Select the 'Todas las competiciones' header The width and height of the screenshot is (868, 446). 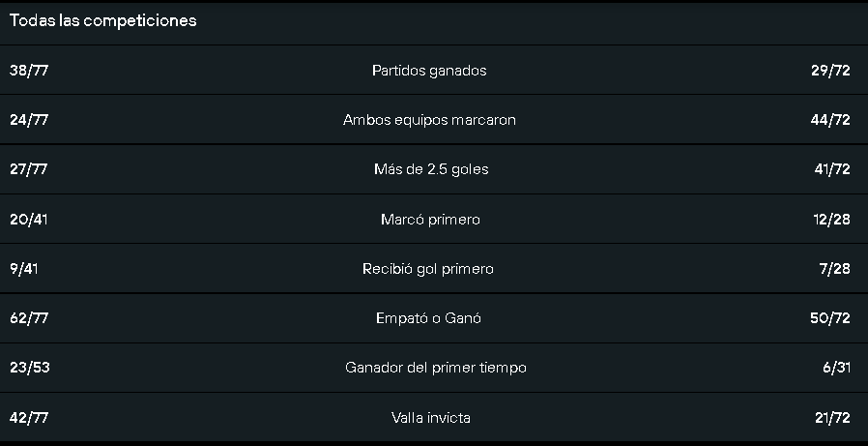103,20
